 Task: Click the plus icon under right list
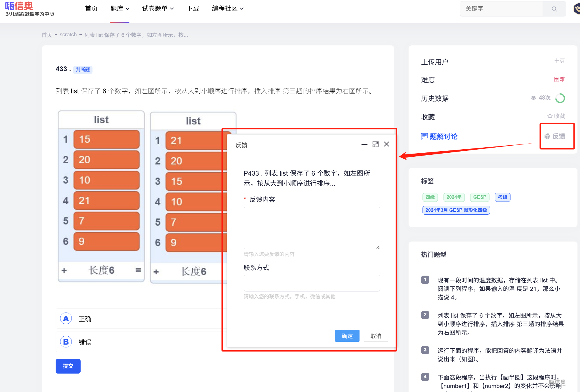(x=156, y=272)
